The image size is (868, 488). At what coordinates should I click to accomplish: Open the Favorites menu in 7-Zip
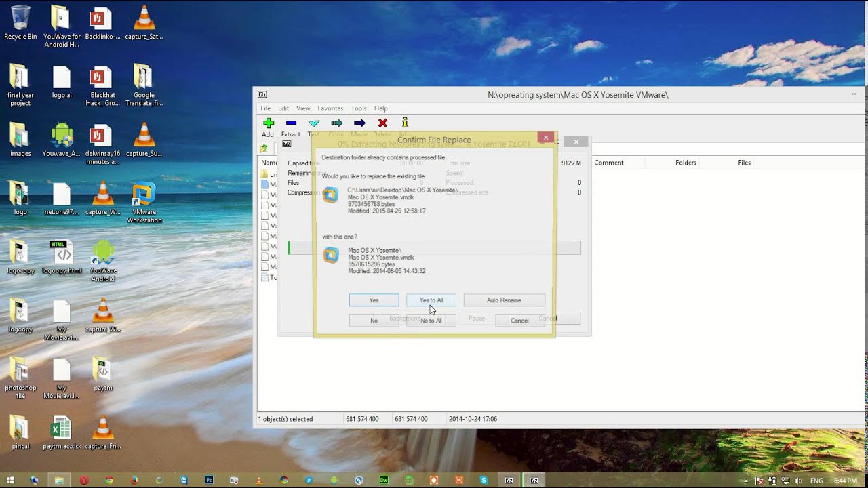click(330, 108)
